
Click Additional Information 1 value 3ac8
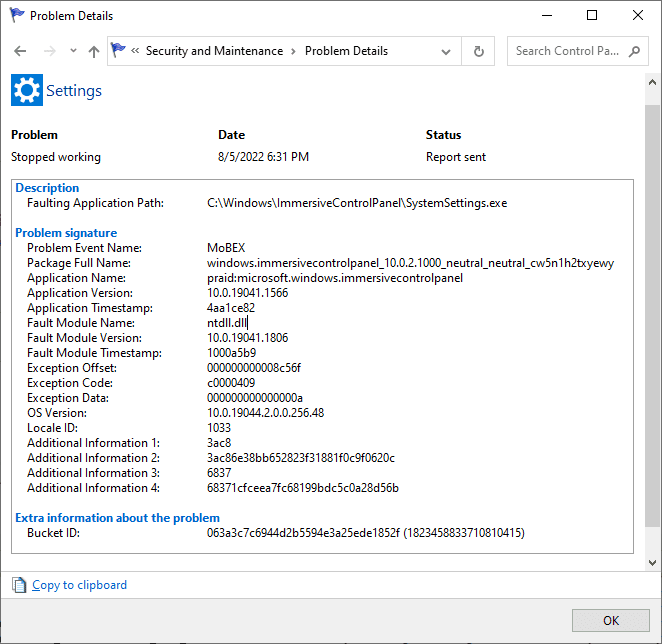(x=219, y=443)
